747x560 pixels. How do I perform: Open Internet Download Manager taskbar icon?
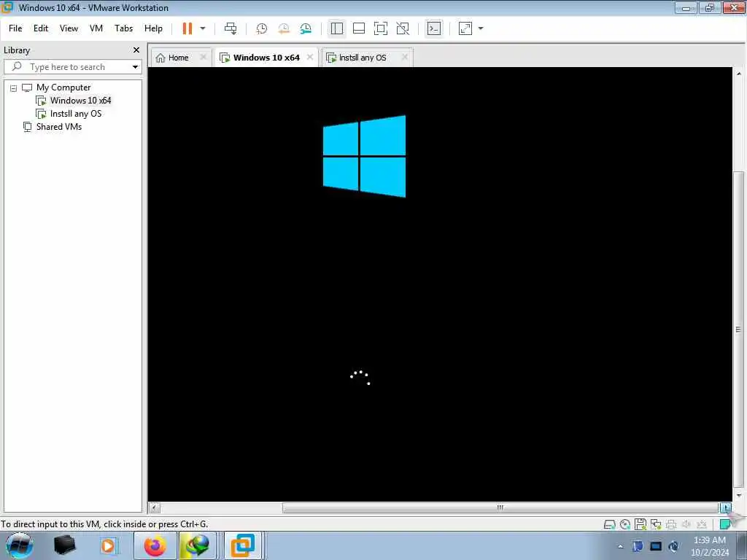click(x=198, y=545)
